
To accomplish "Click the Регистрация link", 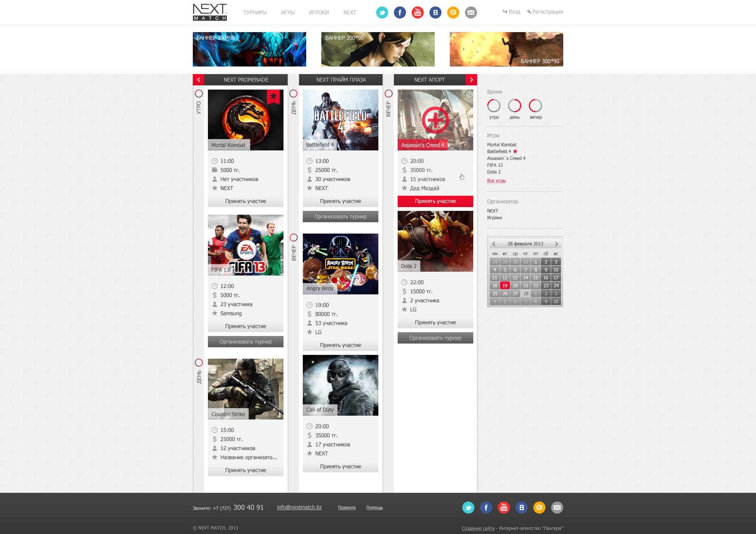I will coord(545,12).
